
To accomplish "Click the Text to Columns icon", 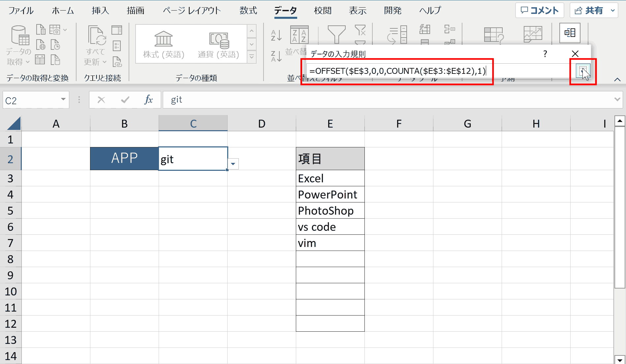I will (397, 35).
